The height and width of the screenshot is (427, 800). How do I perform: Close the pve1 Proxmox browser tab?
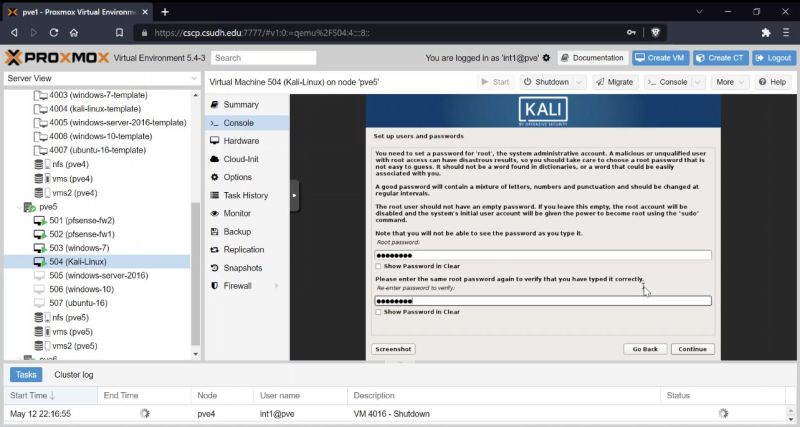[x=145, y=12]
